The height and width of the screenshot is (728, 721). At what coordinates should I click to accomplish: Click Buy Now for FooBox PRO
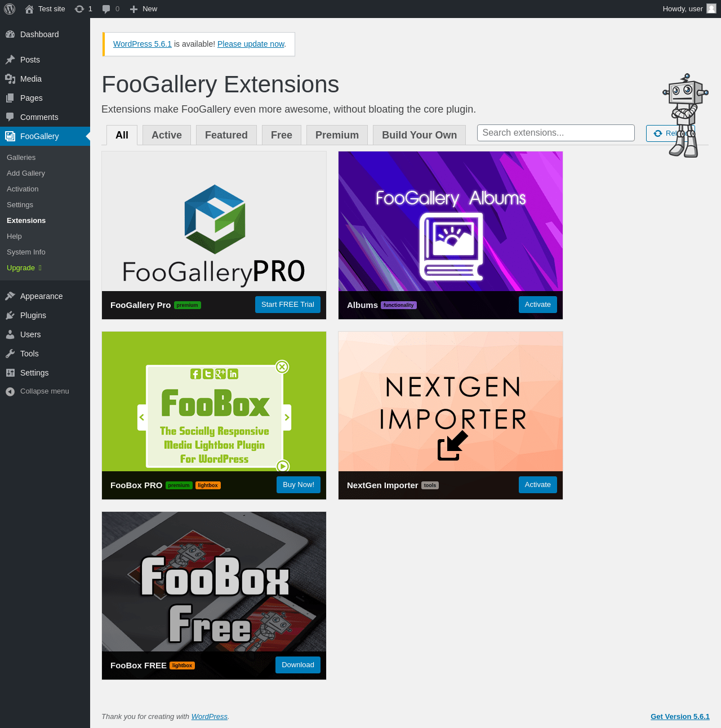click(299, 485)
